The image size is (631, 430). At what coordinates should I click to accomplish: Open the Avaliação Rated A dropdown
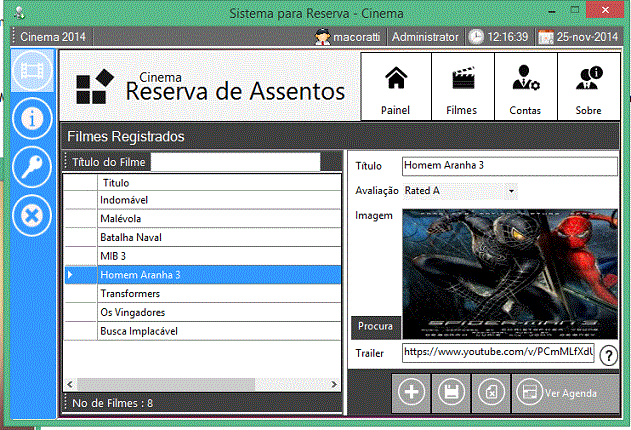pyautogui.click(x=460, y=191)
